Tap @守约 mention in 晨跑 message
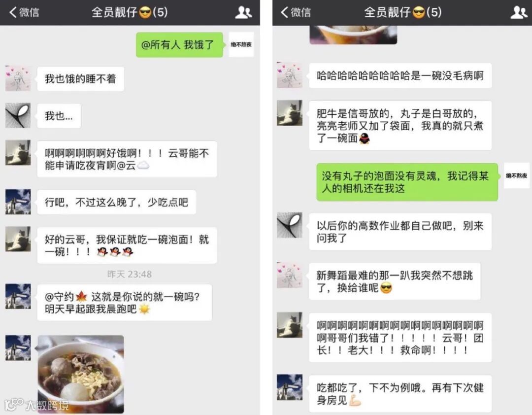532x415 pixels. pos(66,297)
